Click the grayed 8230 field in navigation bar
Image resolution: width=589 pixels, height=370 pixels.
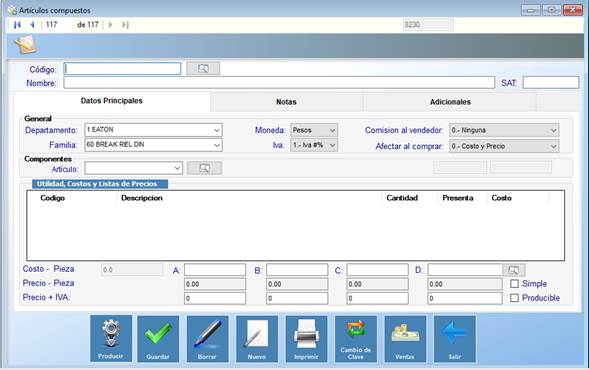(x=428, y=25)
